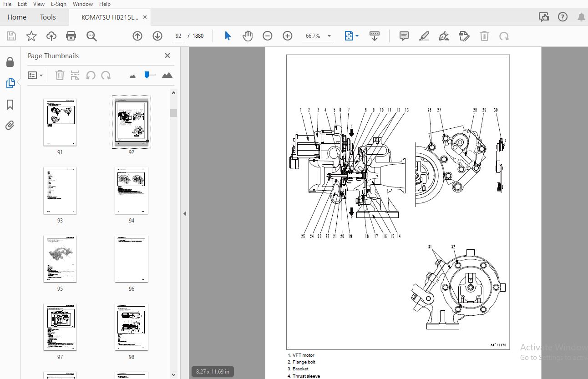The height and width of the screenshot is (379, 588).
Task: Open the lock security panel in sidebar
Action: tap(10, 62)
